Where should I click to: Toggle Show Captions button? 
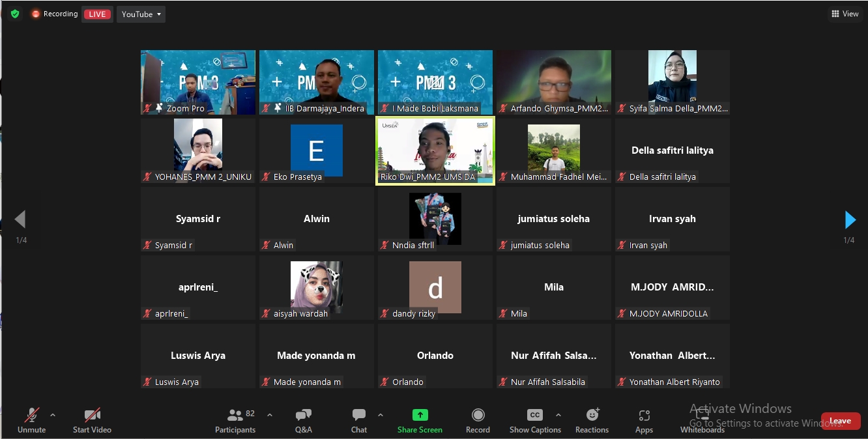point(534,421)
